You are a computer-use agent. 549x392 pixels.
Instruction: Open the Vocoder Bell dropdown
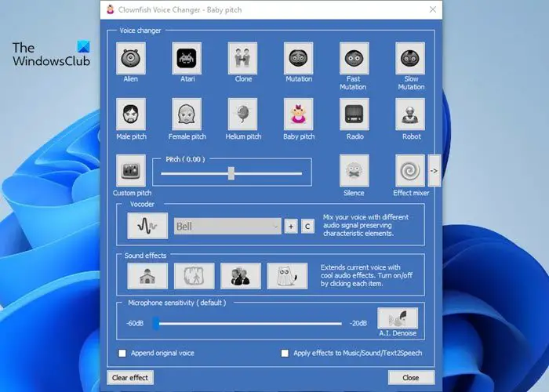[227, 227]
